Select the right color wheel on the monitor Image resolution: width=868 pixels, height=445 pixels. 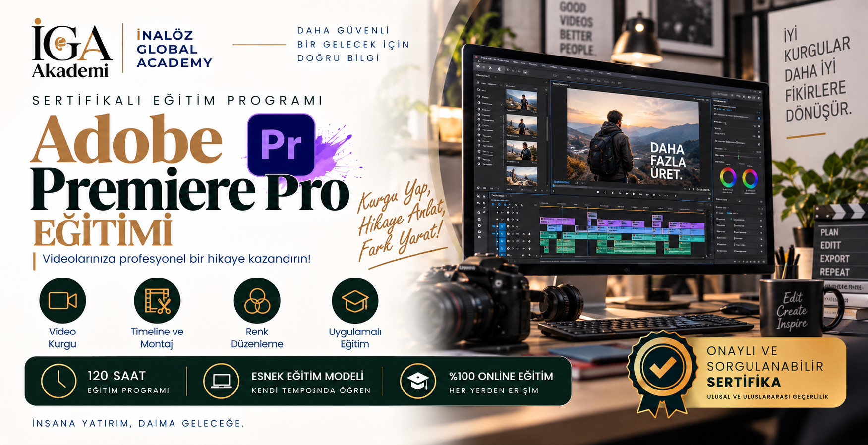tap(750, 178)
